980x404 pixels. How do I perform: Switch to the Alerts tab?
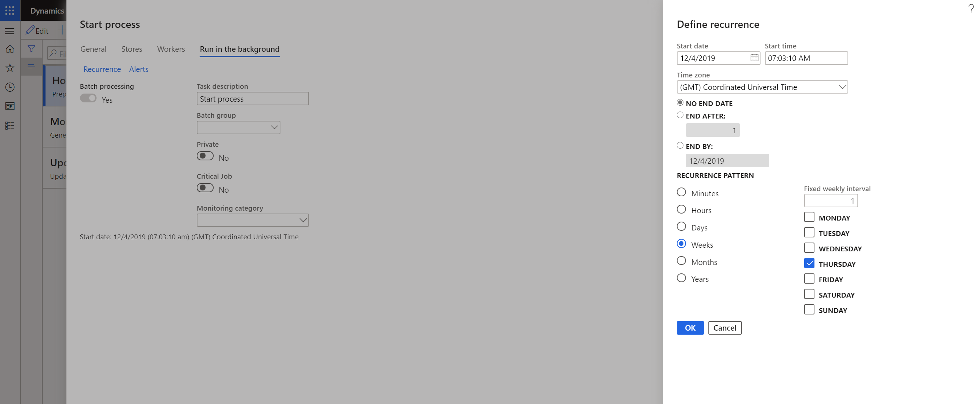139,69
